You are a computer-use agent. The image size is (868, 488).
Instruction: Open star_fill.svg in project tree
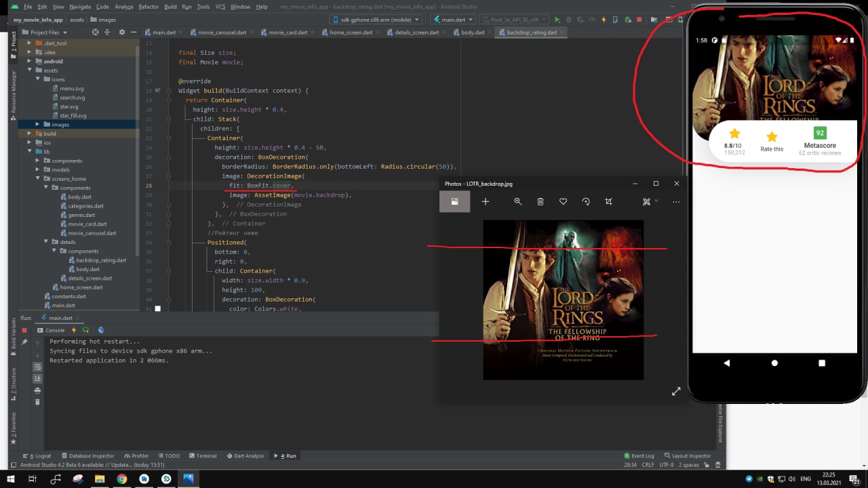[x=73, y=115]
